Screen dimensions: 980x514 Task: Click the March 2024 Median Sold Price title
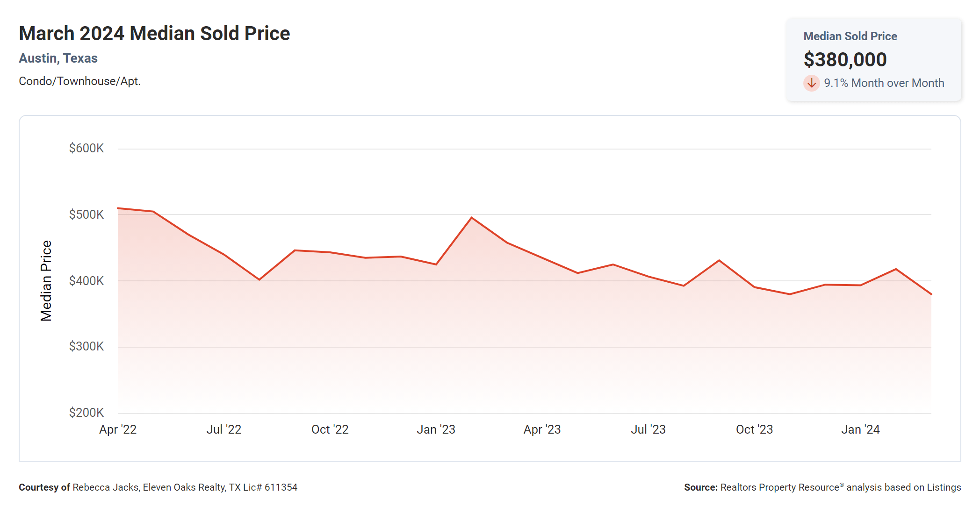(154, 34)
